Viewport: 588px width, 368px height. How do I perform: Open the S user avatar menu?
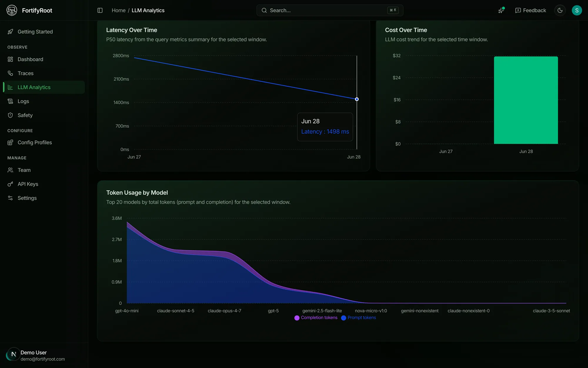coord(577,10)
